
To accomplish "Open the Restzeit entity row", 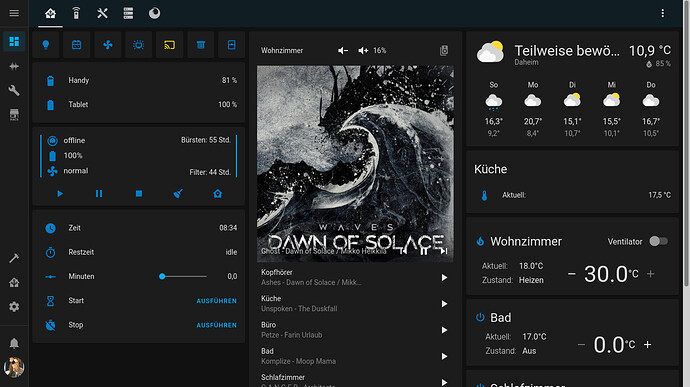I will coord(139,252).
